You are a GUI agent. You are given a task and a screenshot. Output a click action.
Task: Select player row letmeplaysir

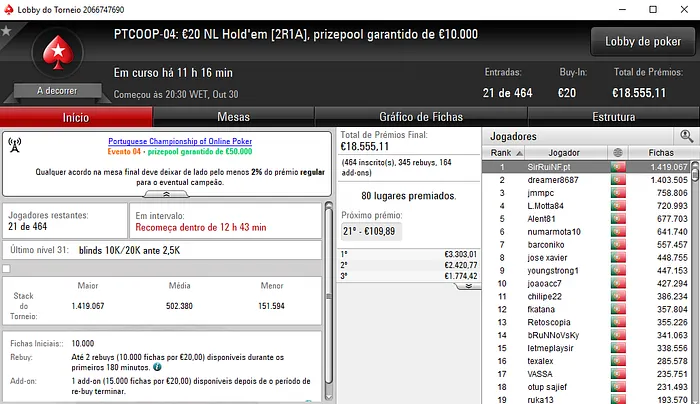coord(587,348)
